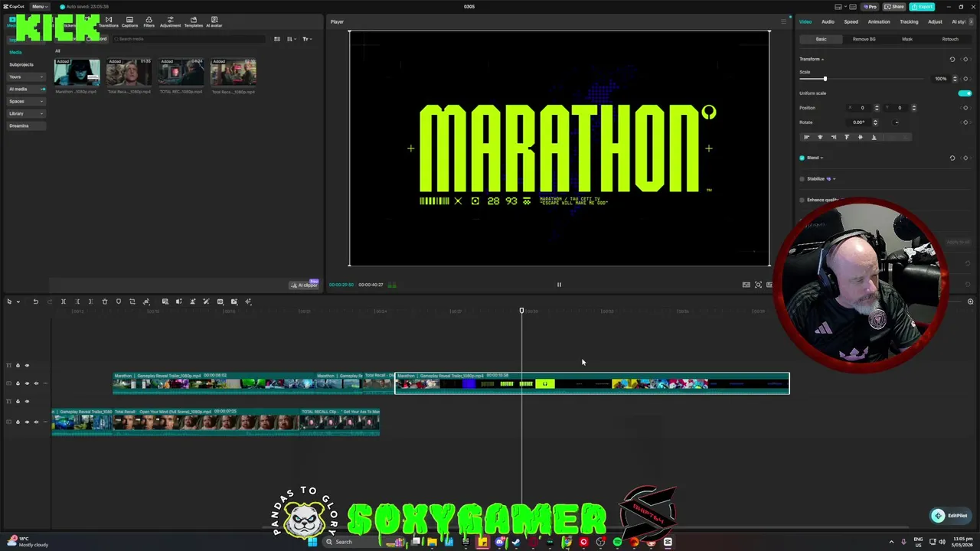
Task: Open the media filter dropdown
Action: [306, 39]
